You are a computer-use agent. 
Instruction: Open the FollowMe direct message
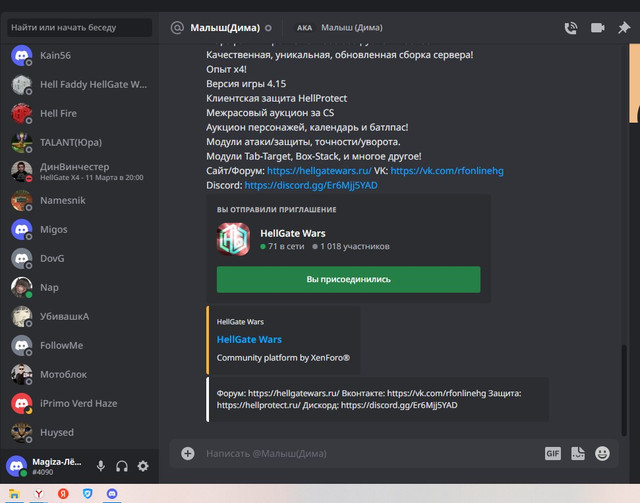click(80, 345)
